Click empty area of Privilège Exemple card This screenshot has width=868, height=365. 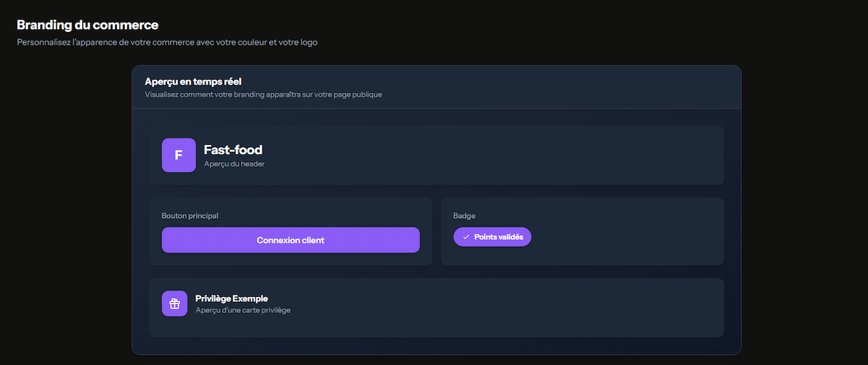tap(506, 307)
